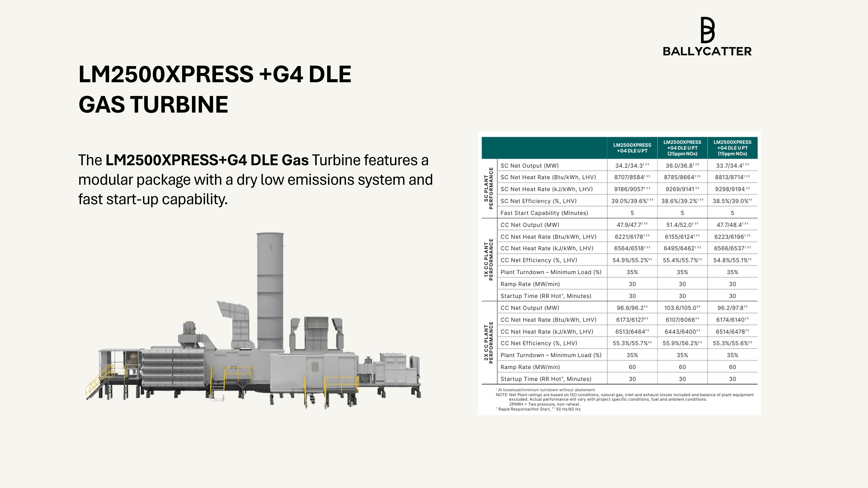Click the '2PNRH = Two pressure, non-reheat' footnote

click(544, 404)
